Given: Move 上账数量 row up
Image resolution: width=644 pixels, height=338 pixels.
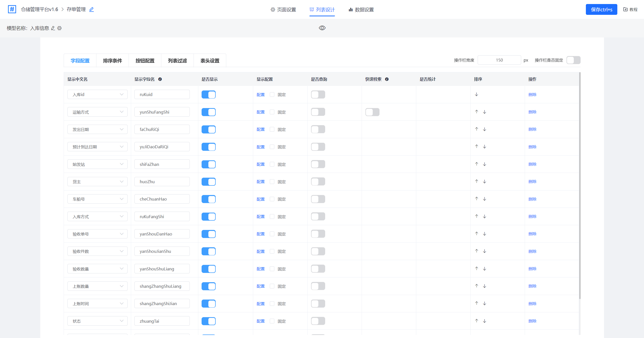Looking at the screenshot, I should [x=476, y=286].
